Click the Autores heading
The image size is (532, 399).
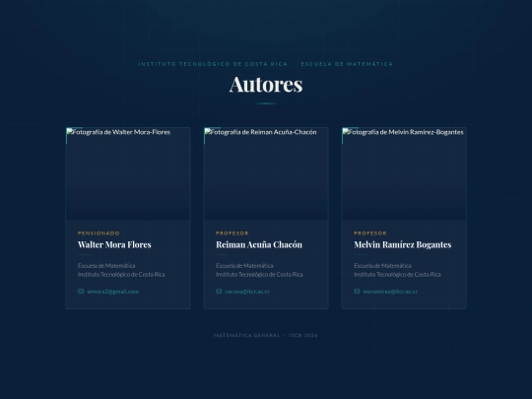click(266, 84)
